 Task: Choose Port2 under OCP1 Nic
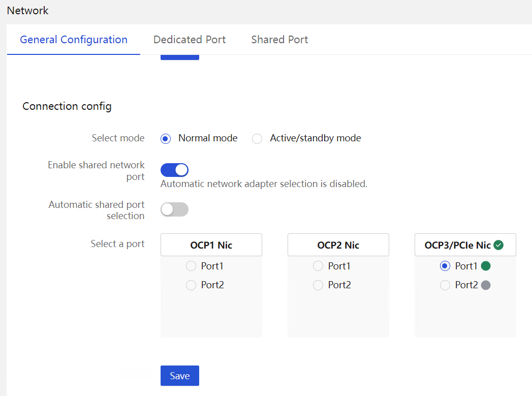click(x=191, y=285)
